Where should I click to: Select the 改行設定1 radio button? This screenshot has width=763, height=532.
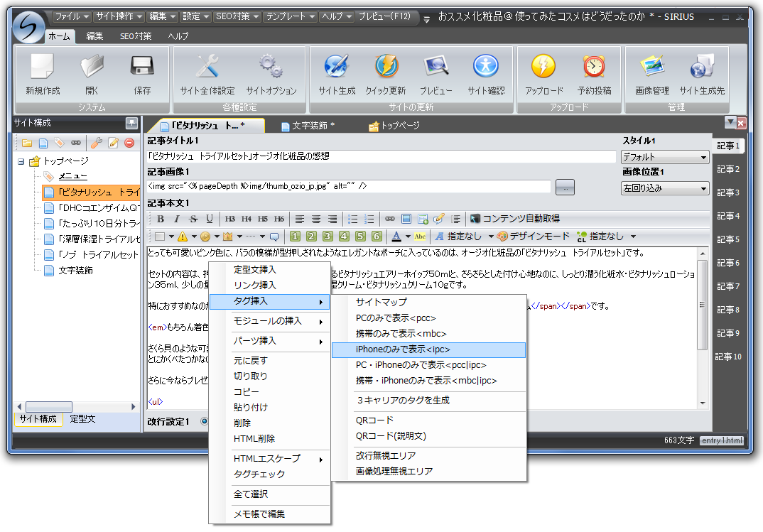pyautogui.click(x=205, y=421)
